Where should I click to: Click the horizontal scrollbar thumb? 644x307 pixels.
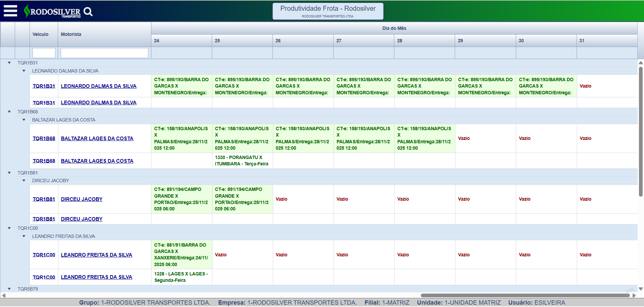pyautogui.click(x=525, y=296)
